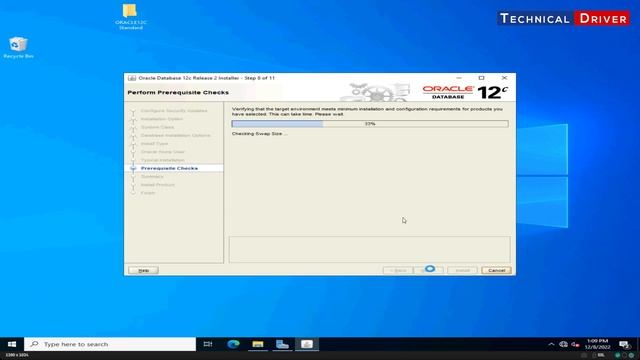Open the Recycle Bin desktop icon

coord(18,48)
